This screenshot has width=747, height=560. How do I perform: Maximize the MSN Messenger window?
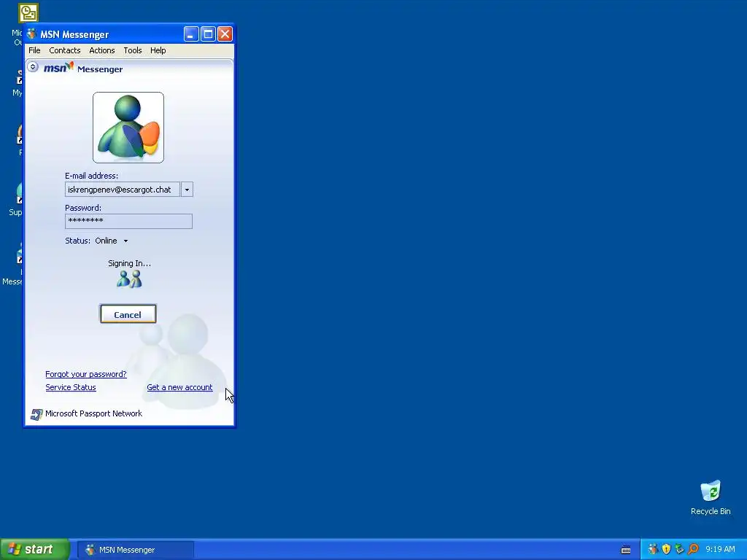click(208, 34)
